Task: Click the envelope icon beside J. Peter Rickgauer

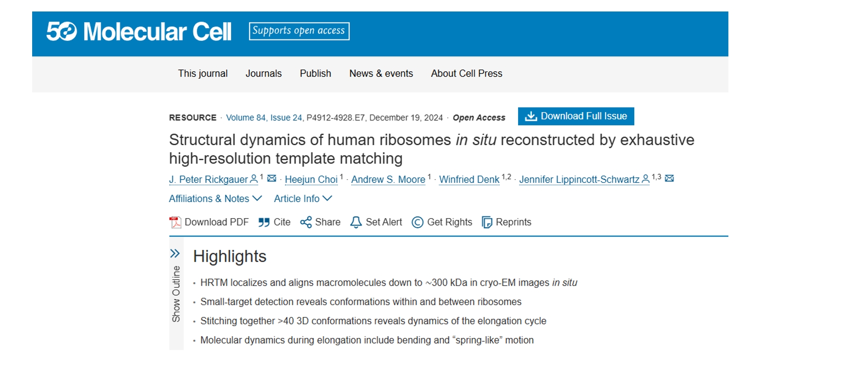Action: (x=272, y=178)
